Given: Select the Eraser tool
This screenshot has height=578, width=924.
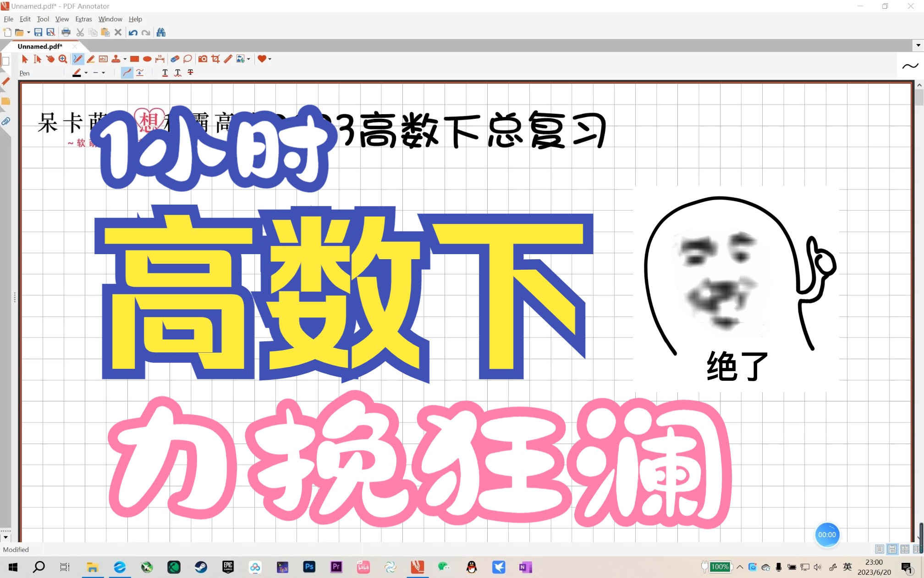Looking at the screenshot, I should pyautogui.click(x=175, y=59).
